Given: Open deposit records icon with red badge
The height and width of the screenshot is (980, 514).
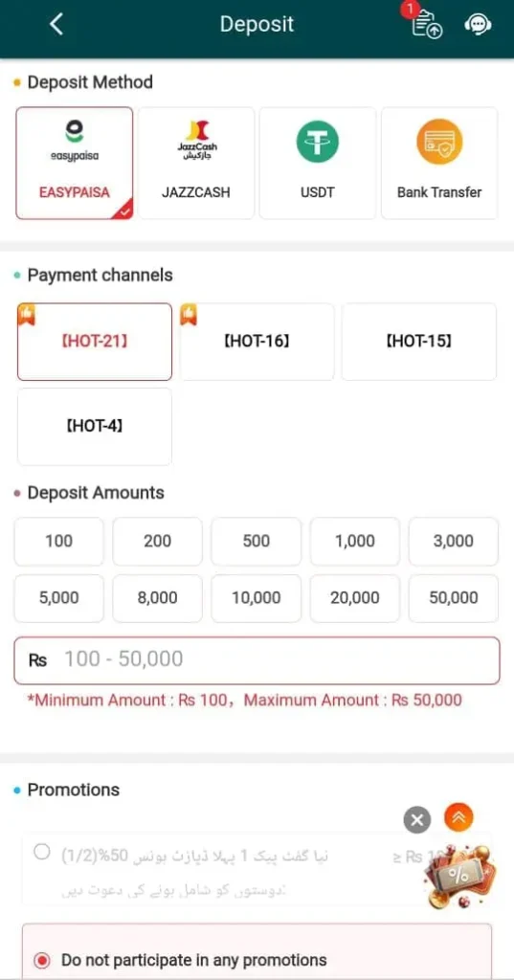Looking at the screenshot, I should coord(426,23).
